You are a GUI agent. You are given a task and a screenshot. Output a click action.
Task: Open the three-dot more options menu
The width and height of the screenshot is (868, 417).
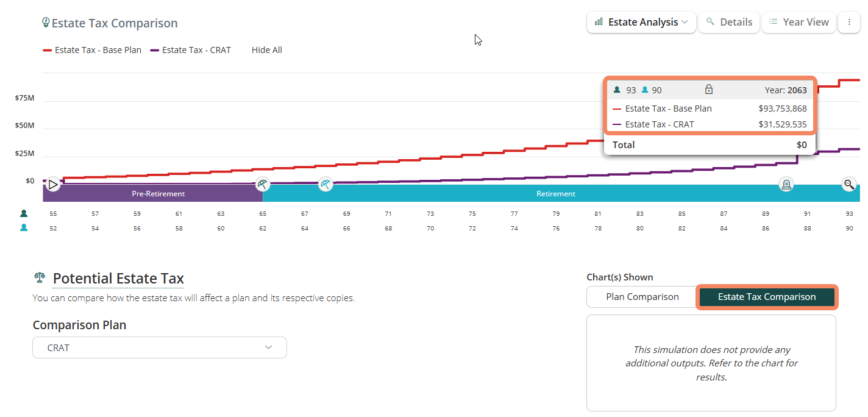point(848,22)
